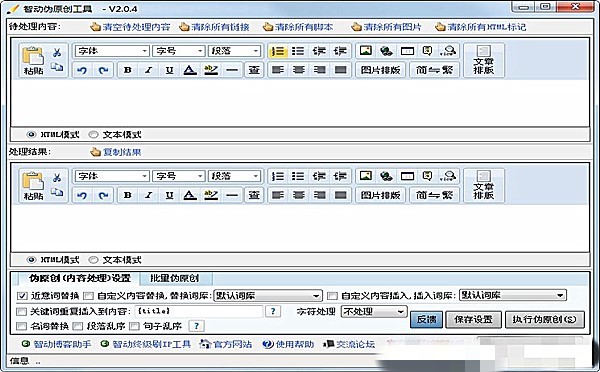This screenshot has width=600, height=372.
Task: Click font color icon in the result editor
Action: [190, 195]
